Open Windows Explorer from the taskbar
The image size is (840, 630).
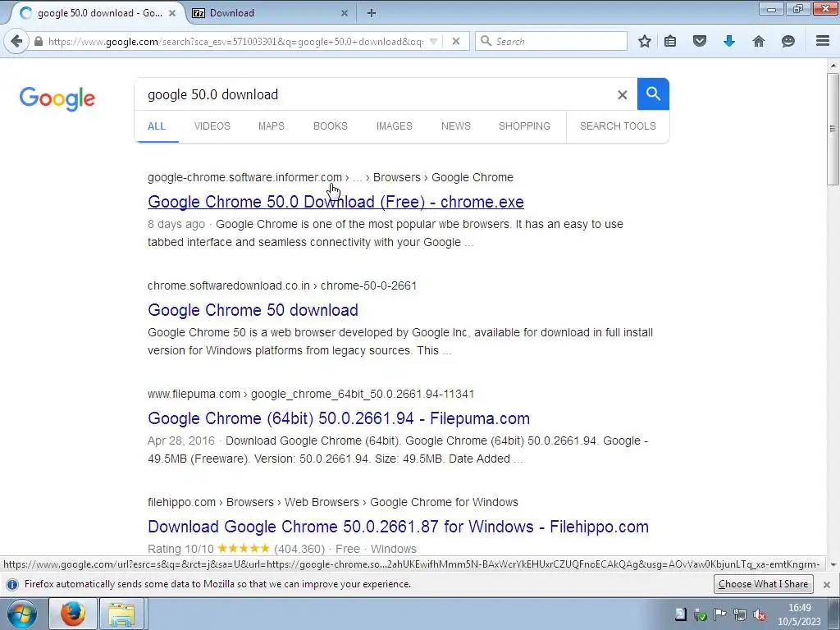121,614
